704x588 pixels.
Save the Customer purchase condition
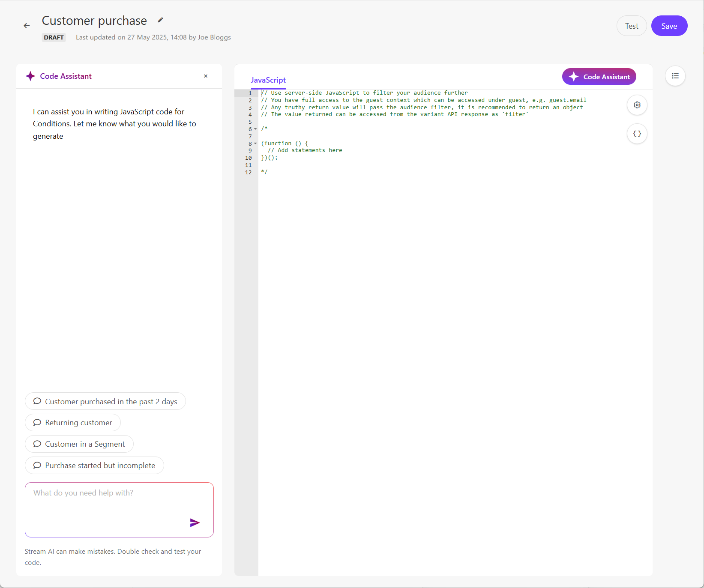pos(669,26)
